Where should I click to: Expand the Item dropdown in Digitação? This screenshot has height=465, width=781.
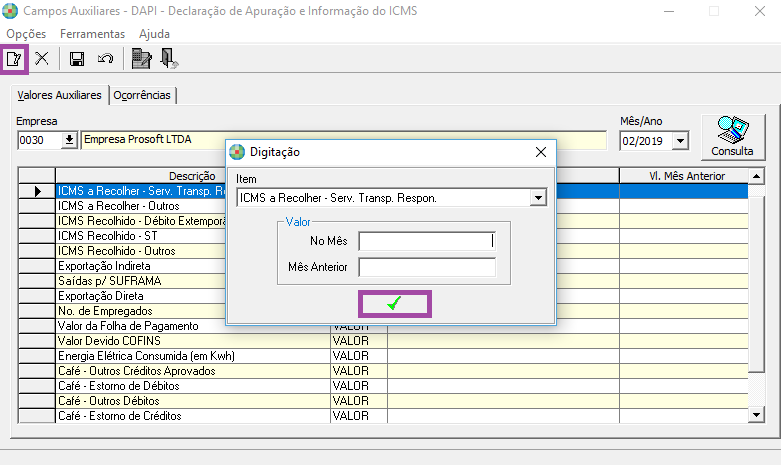[x=539, y=198]
